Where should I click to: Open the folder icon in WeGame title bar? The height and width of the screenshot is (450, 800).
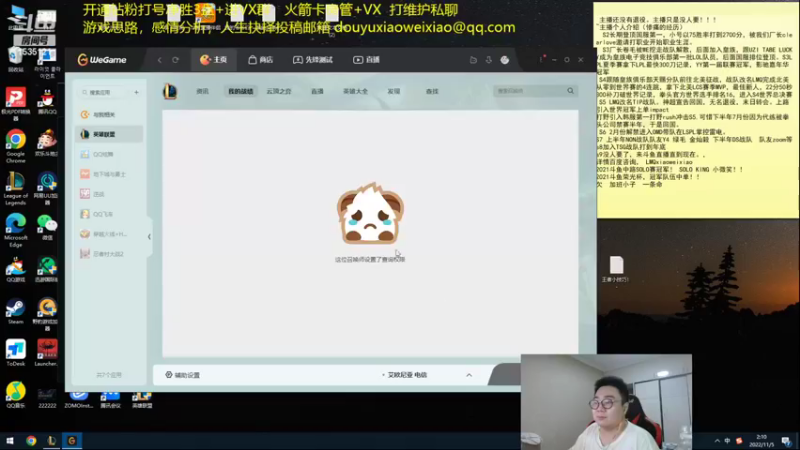(473, 60)
